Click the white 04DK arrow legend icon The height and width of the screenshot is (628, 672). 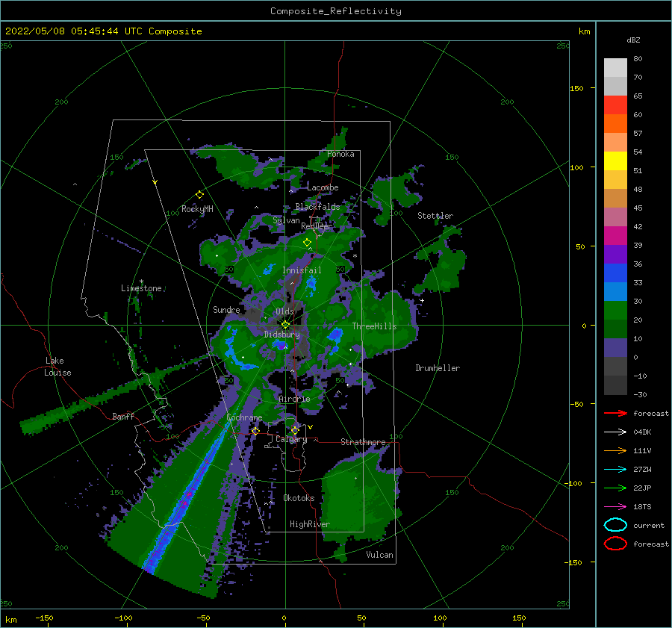[615, 432]
